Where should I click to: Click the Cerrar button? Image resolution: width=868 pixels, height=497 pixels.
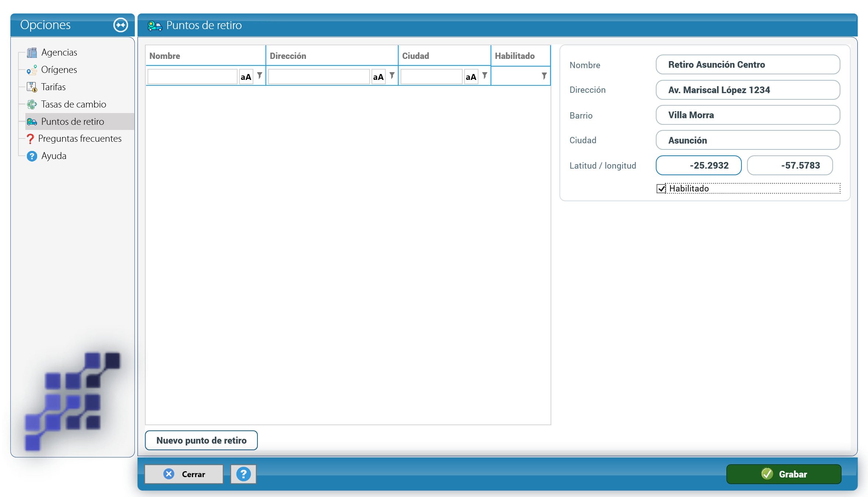[184, 474]
